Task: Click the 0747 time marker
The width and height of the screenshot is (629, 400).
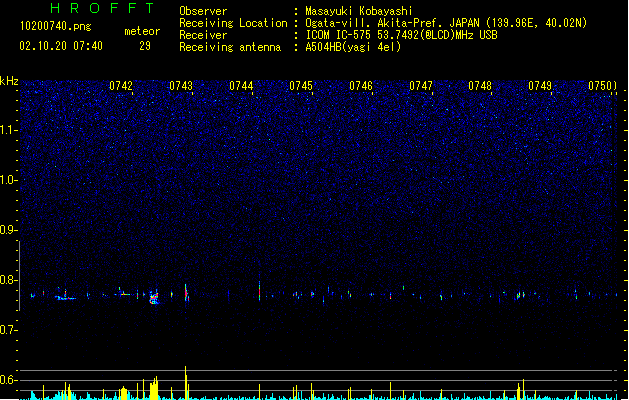Action: click(421, 86)
